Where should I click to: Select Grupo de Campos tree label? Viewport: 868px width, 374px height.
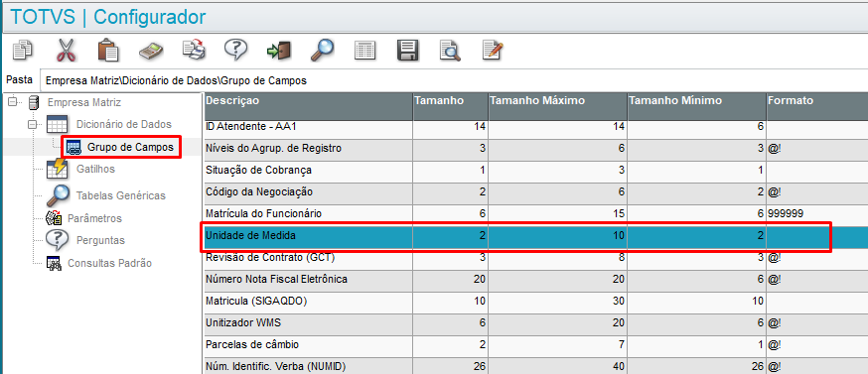tap(131, 147)
